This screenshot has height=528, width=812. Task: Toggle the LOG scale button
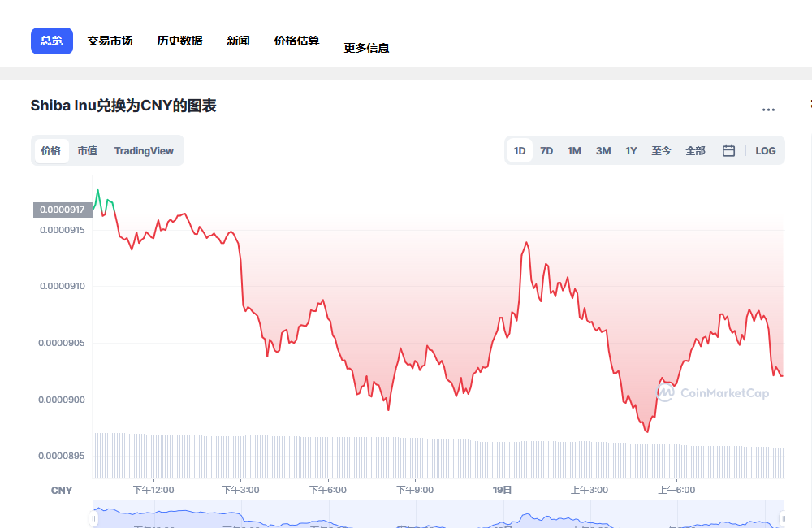pyautogui.click(x=766, y=151)
